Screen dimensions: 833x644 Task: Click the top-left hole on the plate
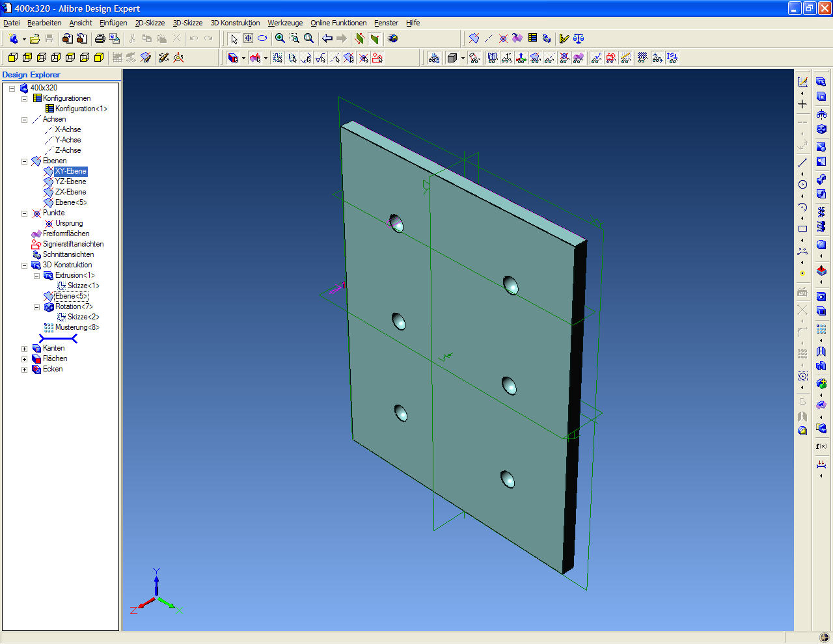click(x=396, y=223)
